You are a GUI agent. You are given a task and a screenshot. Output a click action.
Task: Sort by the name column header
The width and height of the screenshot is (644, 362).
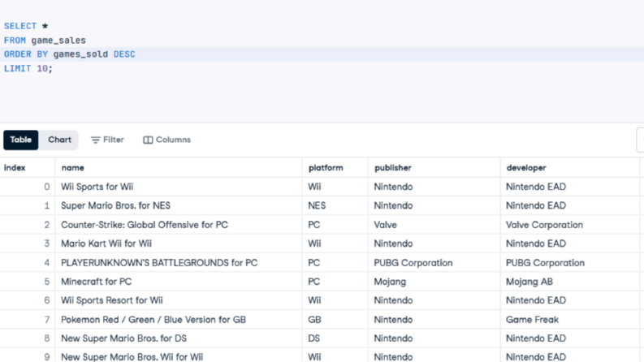73,168
